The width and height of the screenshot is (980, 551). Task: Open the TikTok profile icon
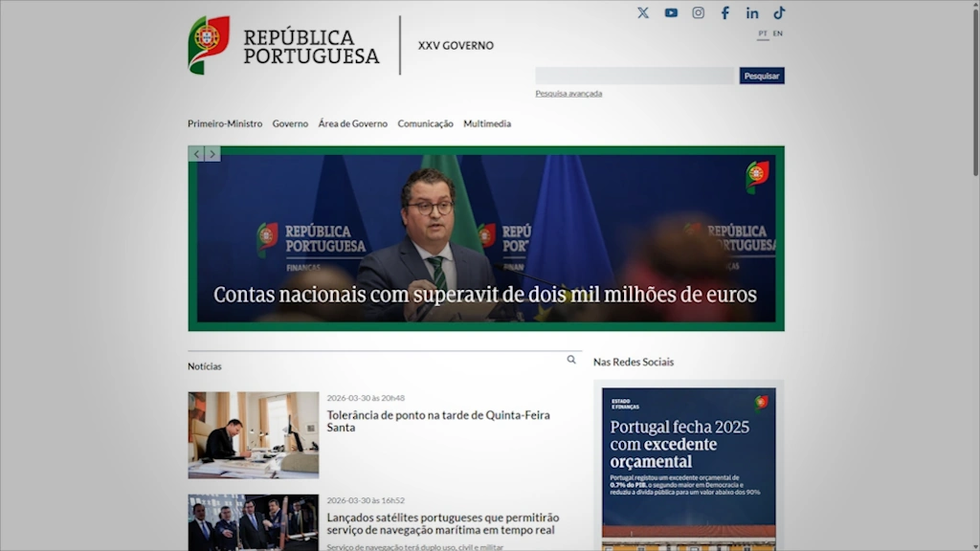coord(779,12)
